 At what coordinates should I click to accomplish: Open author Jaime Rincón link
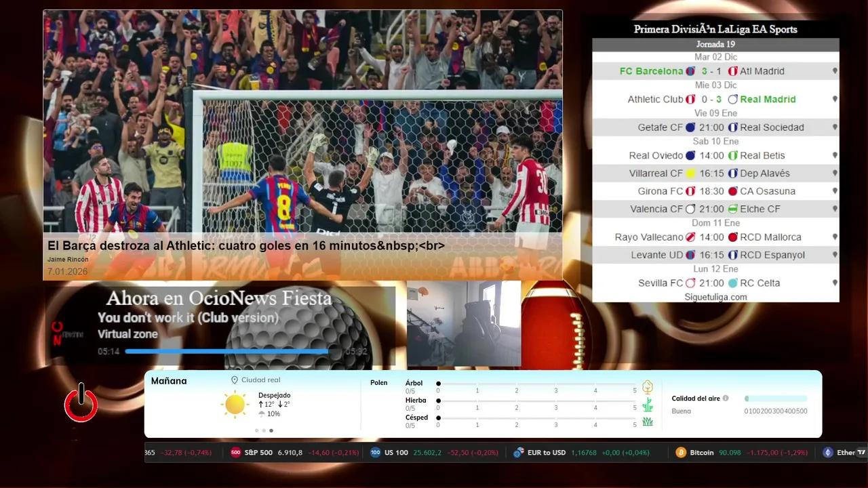pos(68,260)
